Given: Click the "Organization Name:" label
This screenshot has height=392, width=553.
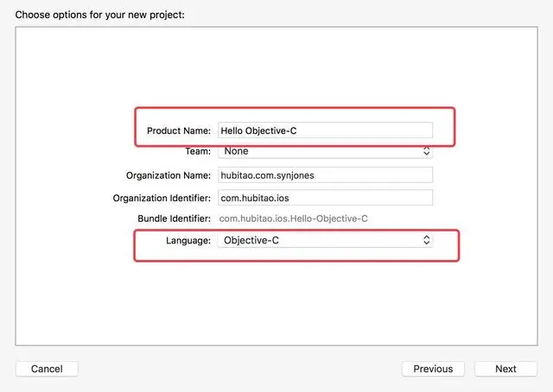Looking at the screenshot, I should [x=168, y=175].
